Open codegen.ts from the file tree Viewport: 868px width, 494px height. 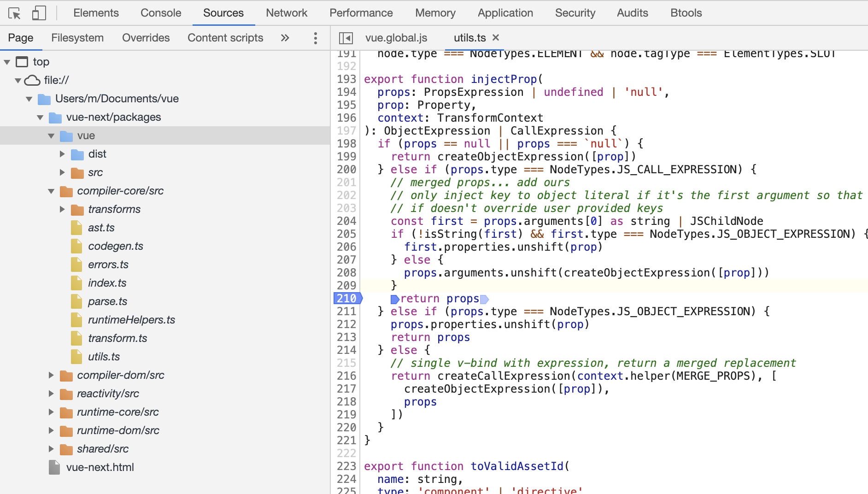tap(116, 246)
